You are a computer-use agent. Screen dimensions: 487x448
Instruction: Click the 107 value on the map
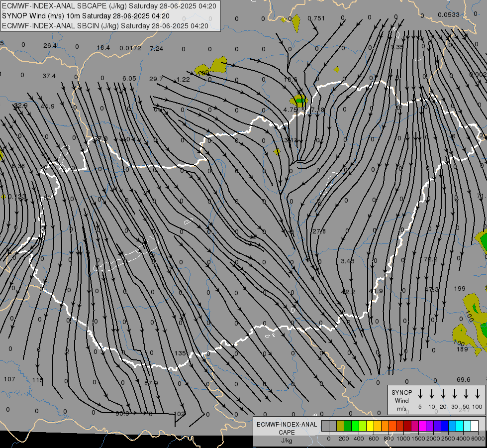click(9, 379)
